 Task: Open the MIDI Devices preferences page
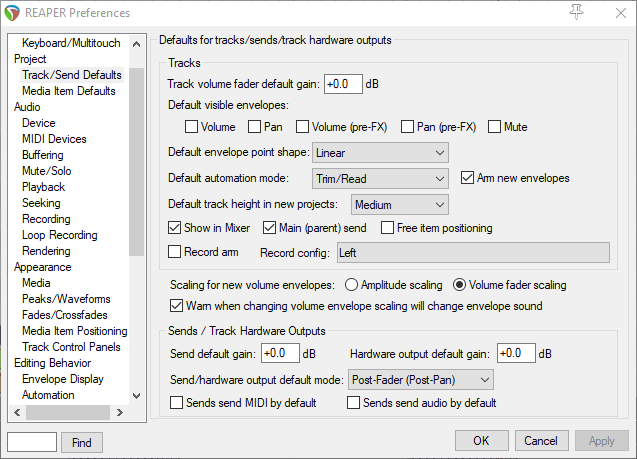tap(54, 139)
